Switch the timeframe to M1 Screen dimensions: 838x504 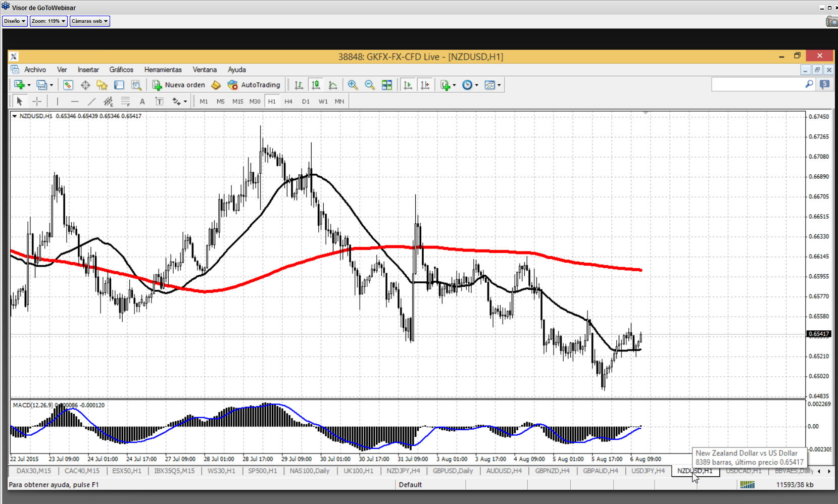(204, 102)
